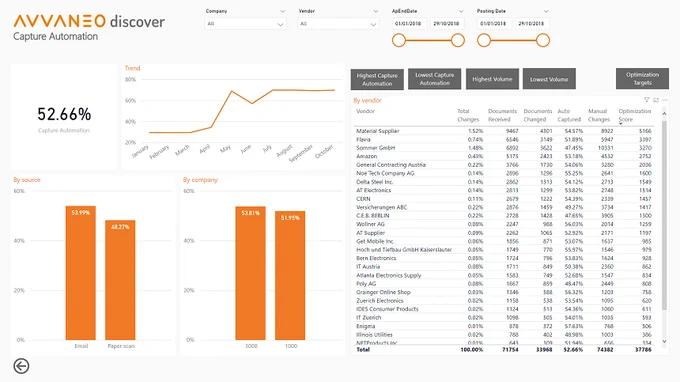680x382 pixels.
Task: Select the Grainger Online Shop row
Action: (x=504, y=292)
